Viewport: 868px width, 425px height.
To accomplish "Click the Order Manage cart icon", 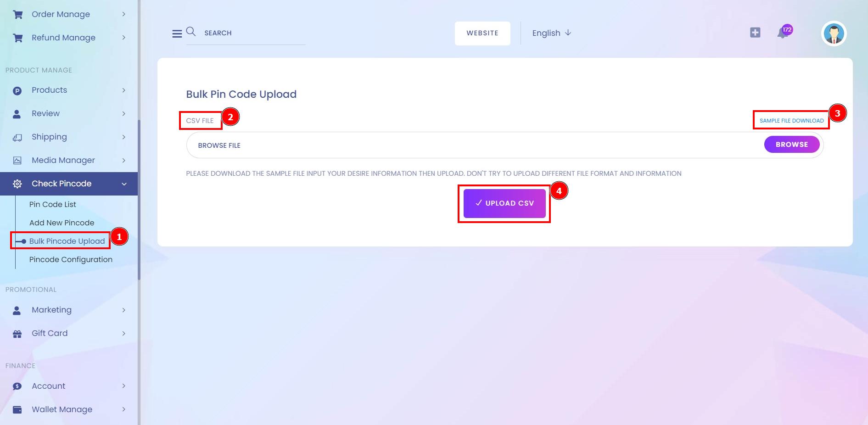I will 18,15.
